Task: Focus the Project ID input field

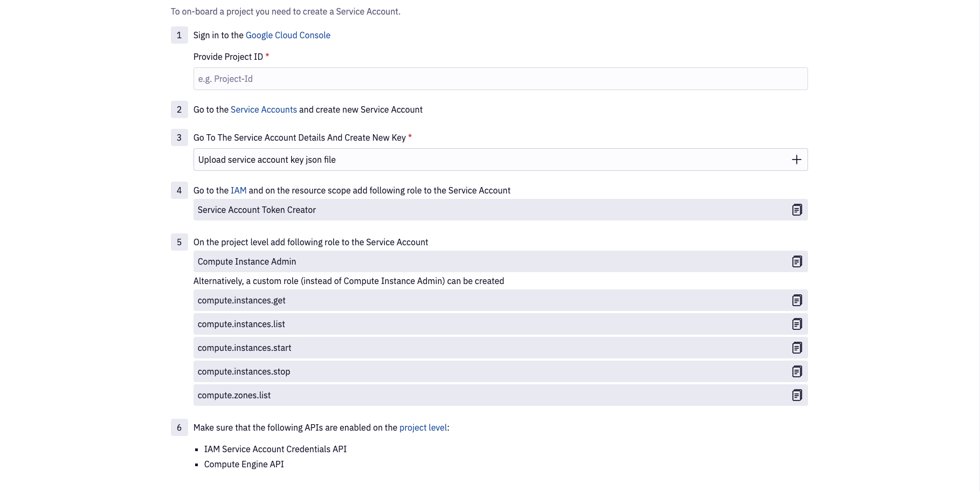Action: [500, 79]
